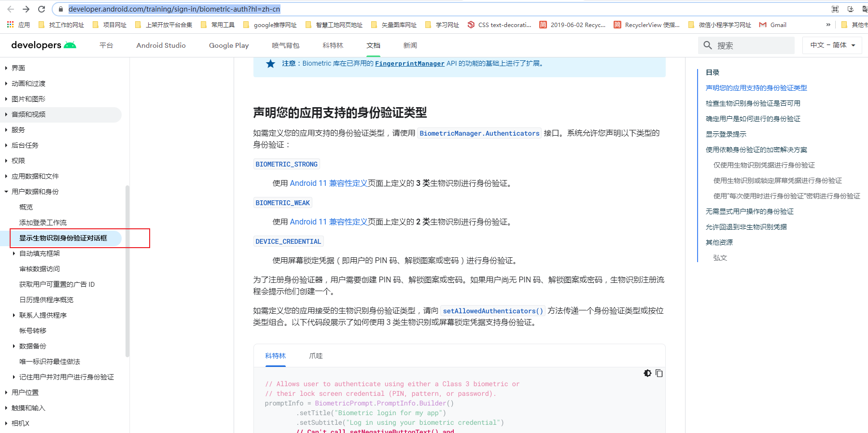Image resolution: width=868 pixels, height=433 pixels.
Task: Open the 学习网址 bookmark folder
Action: tap(442, 25)
